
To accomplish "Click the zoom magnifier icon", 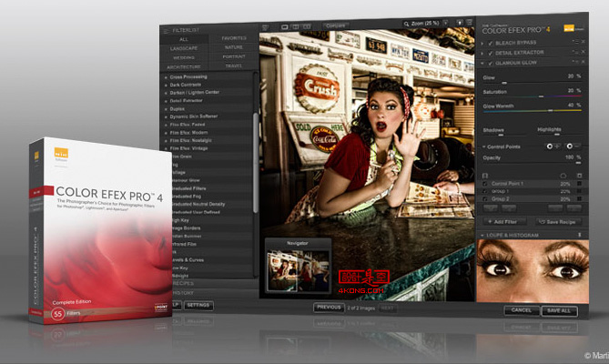I will click(x=406, y=24).
